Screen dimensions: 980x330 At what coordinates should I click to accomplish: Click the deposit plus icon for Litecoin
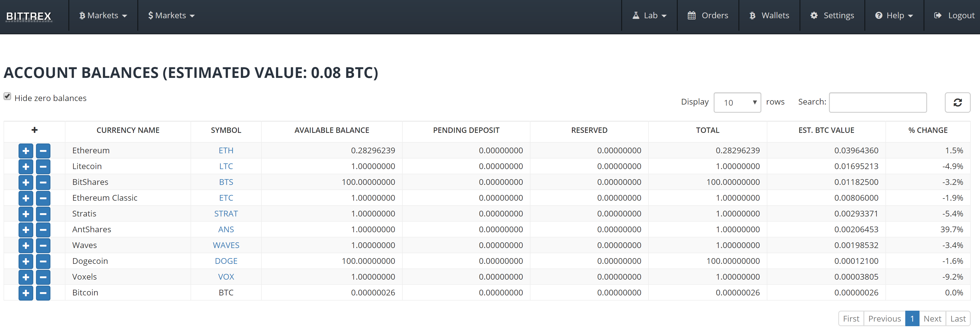click(26, 167)
